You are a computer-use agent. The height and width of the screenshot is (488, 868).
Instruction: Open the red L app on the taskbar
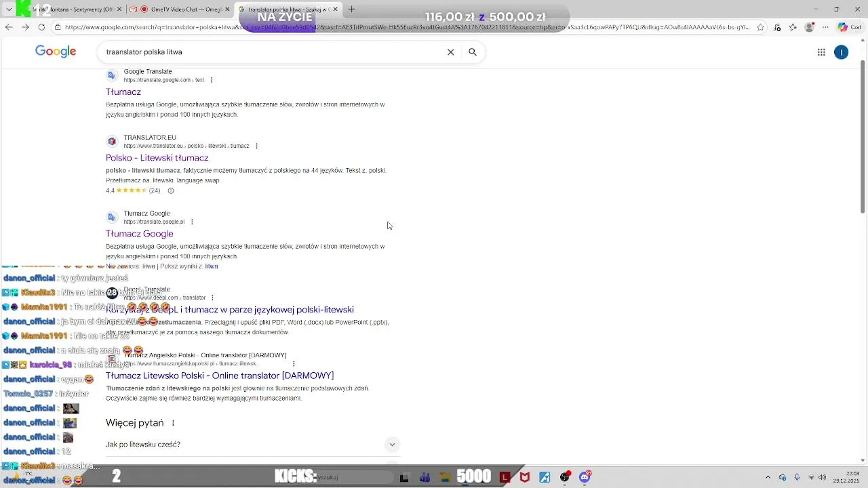click(505, 477)
